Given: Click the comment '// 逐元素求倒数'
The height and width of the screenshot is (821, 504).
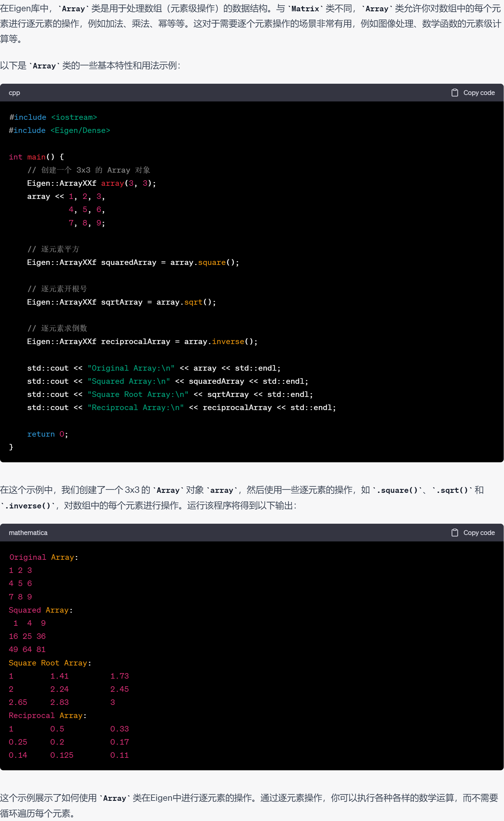Looking at the screenshot, I should (x=57, y=328).
